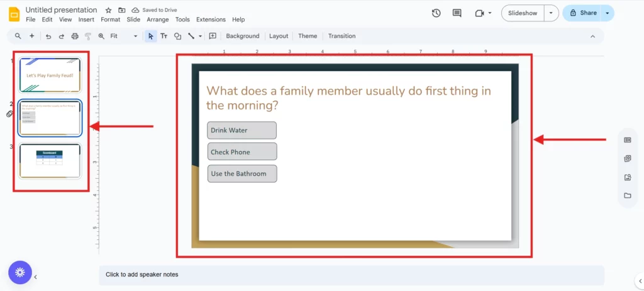Choose the shape insert tool
The height and width of the screenshot is (291, 644).
177,37
